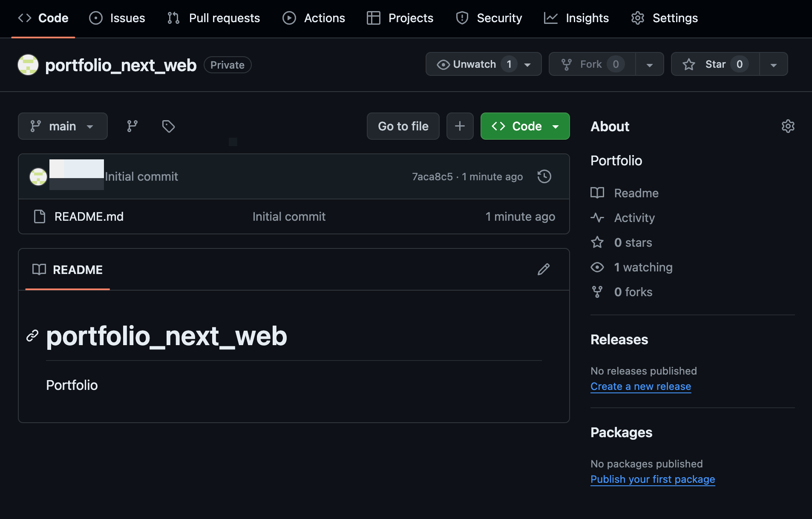812x519 pixels.
Task: Click Go to file
Action: point(403,126)
